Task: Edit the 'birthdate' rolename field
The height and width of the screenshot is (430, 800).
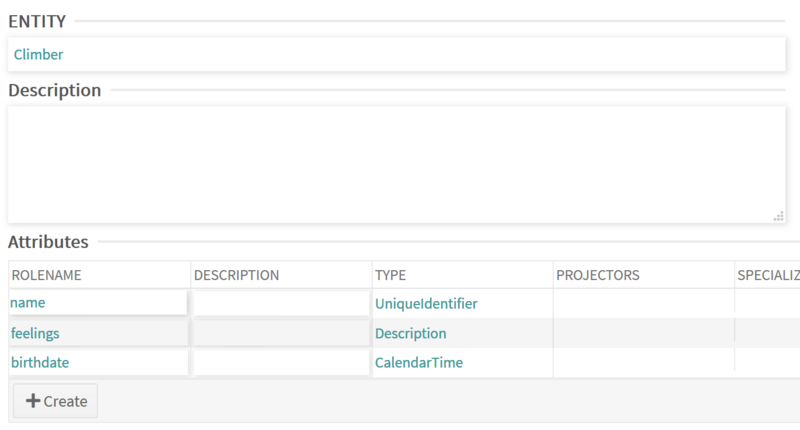Action: (x=98, y=362)
